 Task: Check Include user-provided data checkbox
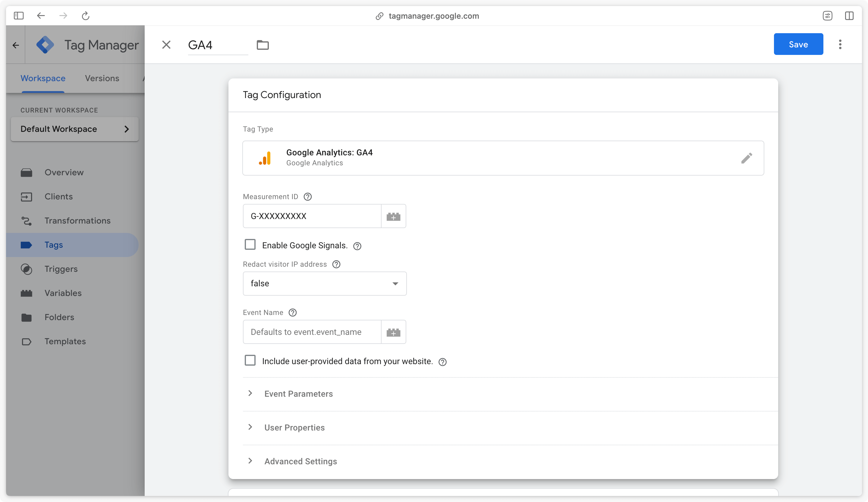point(250,360)
